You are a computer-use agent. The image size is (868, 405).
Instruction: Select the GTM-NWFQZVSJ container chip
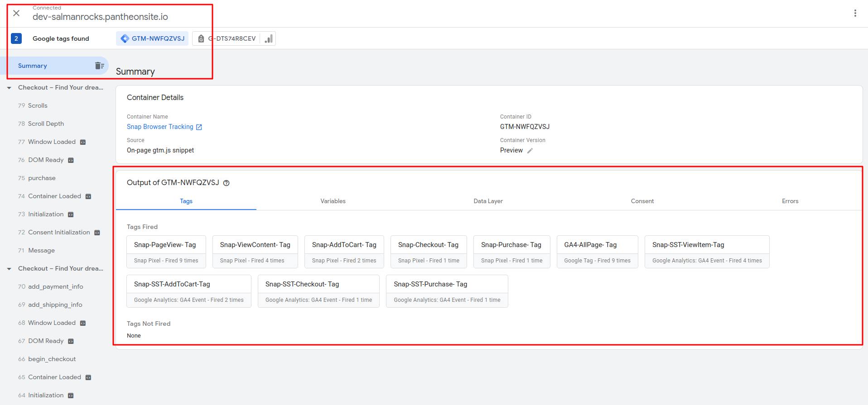coord(153,38)
